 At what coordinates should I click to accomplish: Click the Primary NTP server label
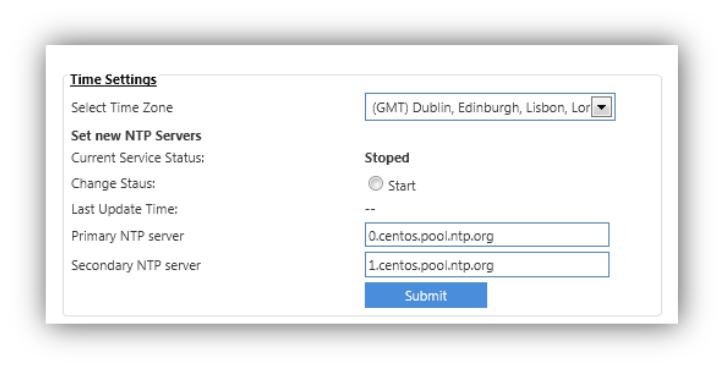coord(127,236)
